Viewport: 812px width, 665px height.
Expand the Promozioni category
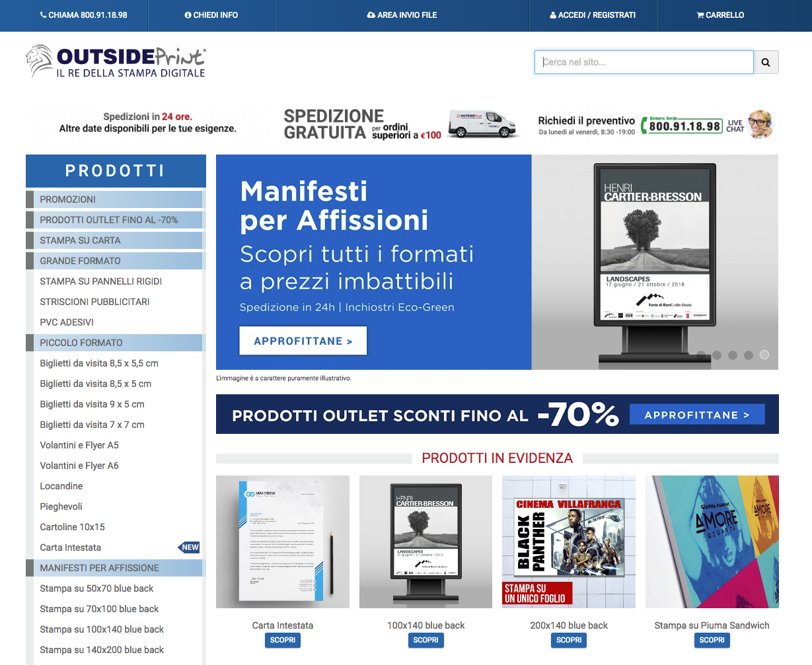tap(114, 199)
